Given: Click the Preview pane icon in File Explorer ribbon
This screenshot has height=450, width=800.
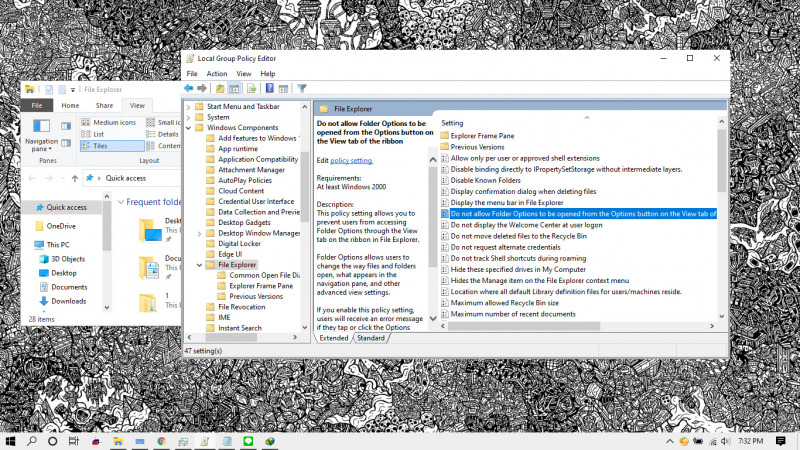Looking at the screenshot, I should [66, 126].
